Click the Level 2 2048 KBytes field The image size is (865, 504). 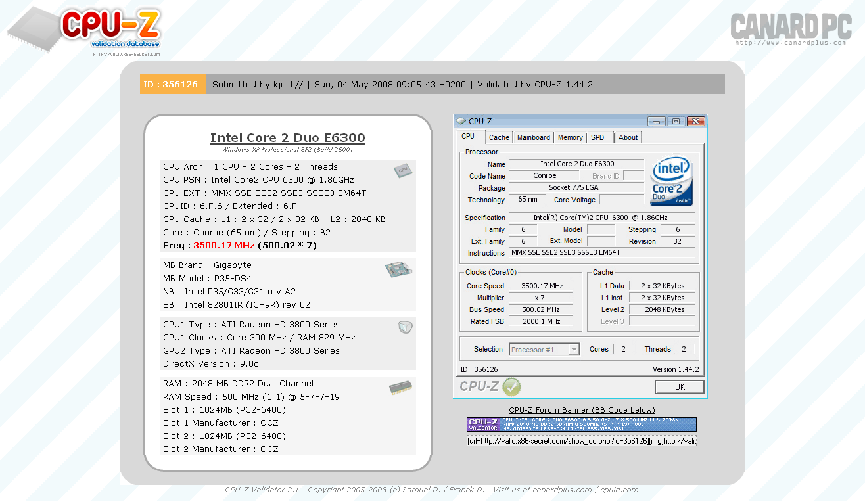click(662, 309)
